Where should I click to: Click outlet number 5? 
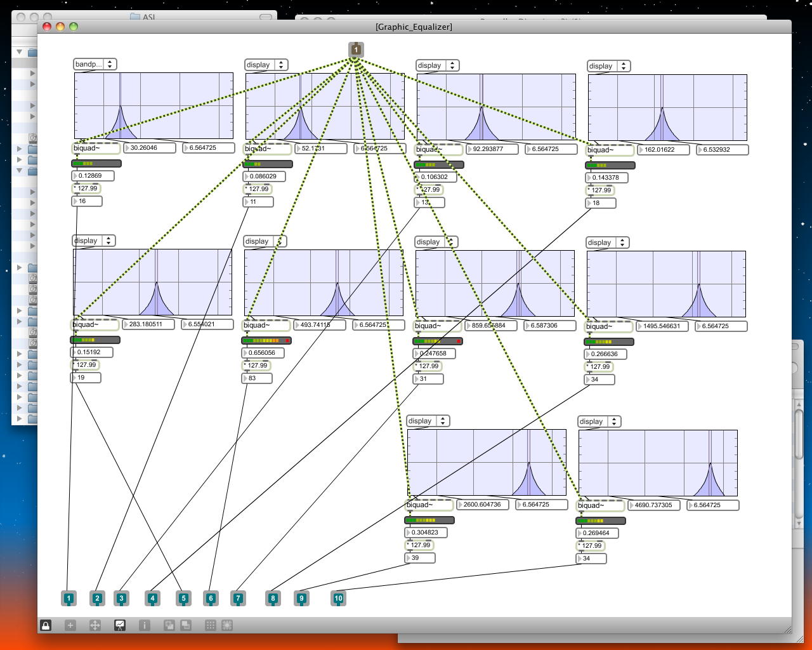[183, 598]
